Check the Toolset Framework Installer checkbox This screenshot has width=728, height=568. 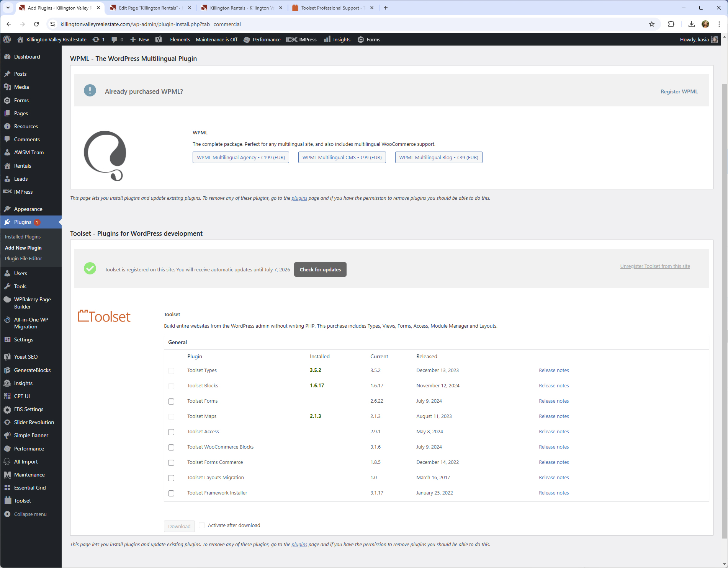171,493
